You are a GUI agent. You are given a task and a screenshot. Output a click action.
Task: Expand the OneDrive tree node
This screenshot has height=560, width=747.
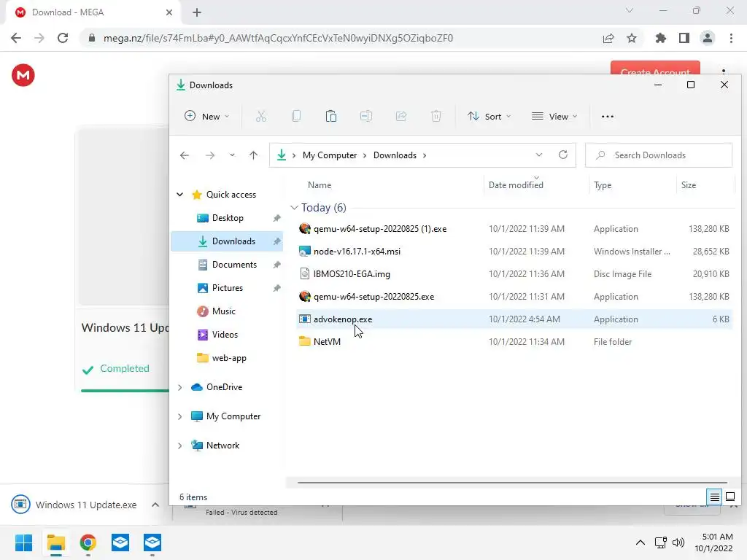coord(180,388)
